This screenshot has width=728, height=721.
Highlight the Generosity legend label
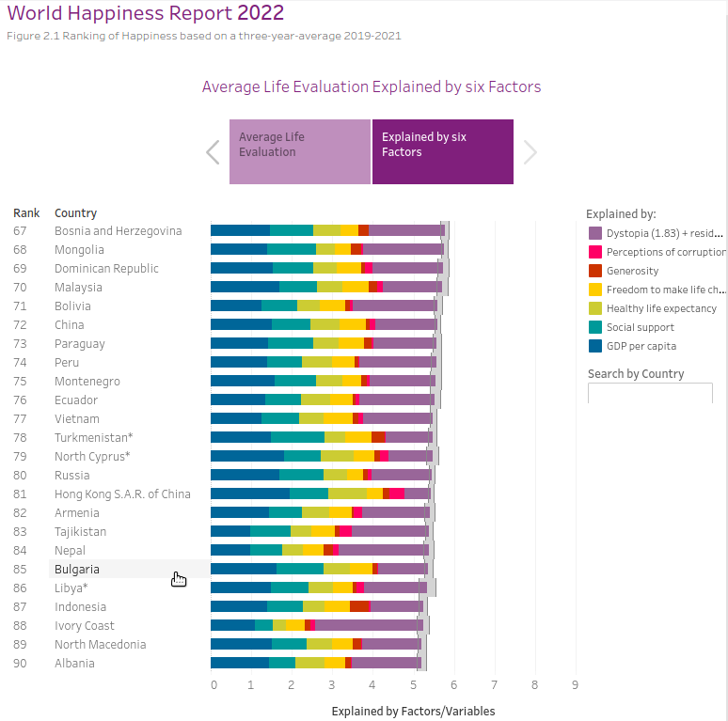coord(632,271)
